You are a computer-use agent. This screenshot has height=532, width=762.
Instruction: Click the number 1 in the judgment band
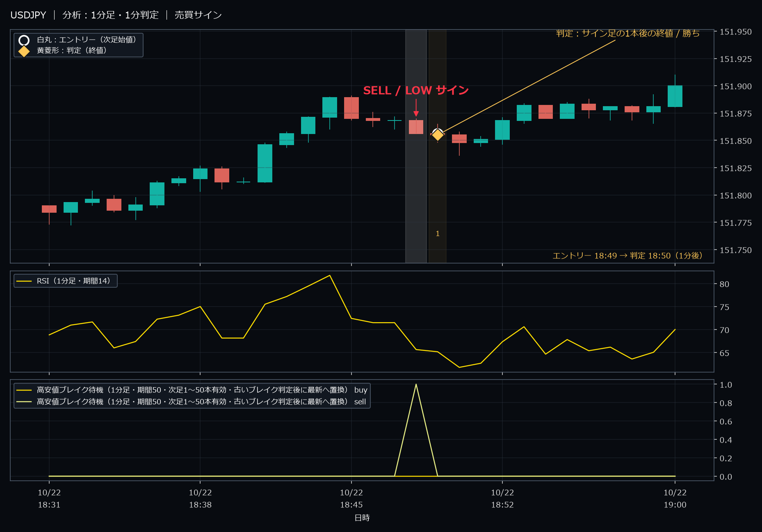pos(438,234)
